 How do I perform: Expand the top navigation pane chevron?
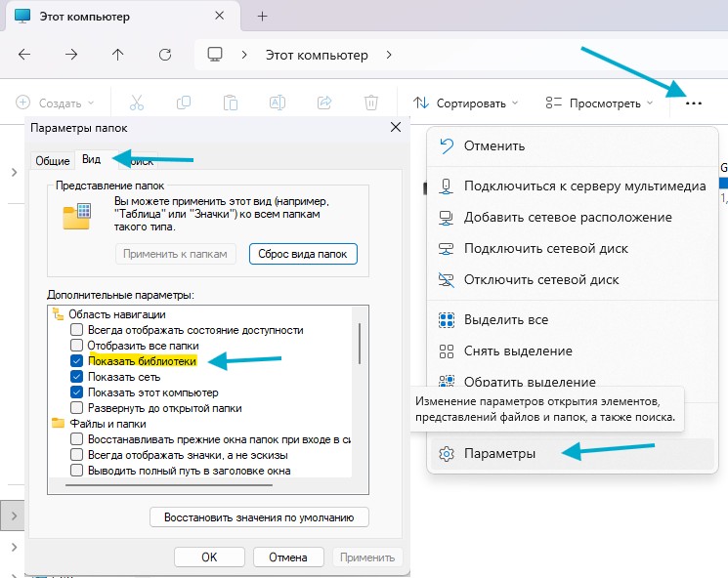coord(14,173)
